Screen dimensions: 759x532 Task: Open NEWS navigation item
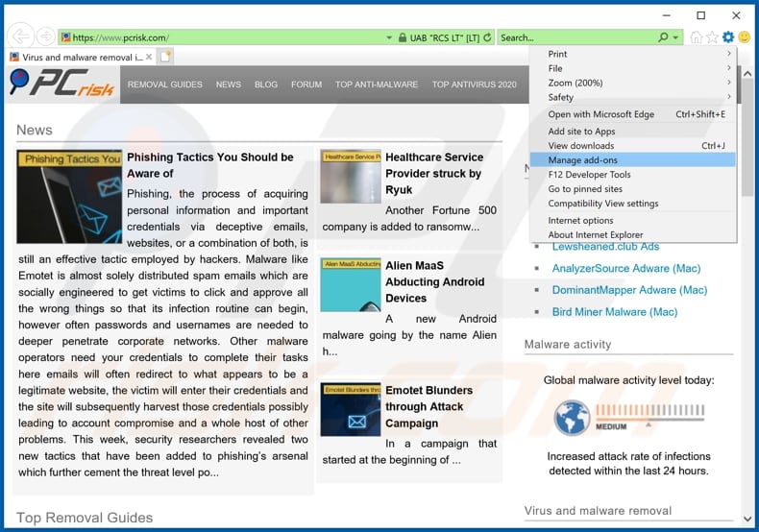tap(229, 85)
